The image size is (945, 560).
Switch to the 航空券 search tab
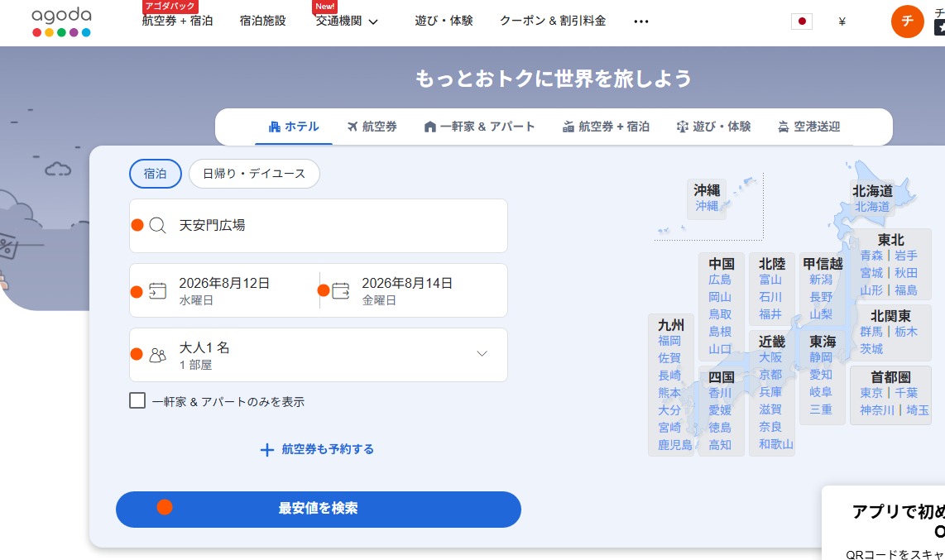(372, 127)
